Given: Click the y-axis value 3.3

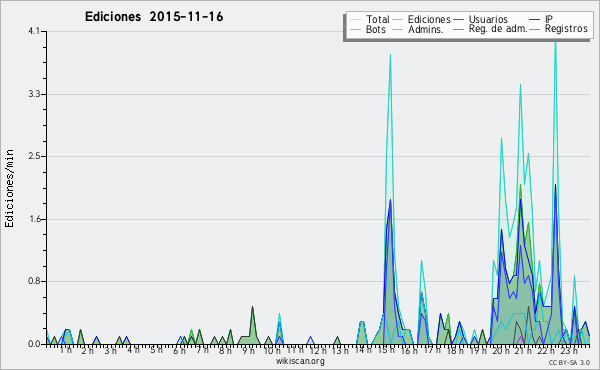Looking at the screenshot, I should point(34,94).
